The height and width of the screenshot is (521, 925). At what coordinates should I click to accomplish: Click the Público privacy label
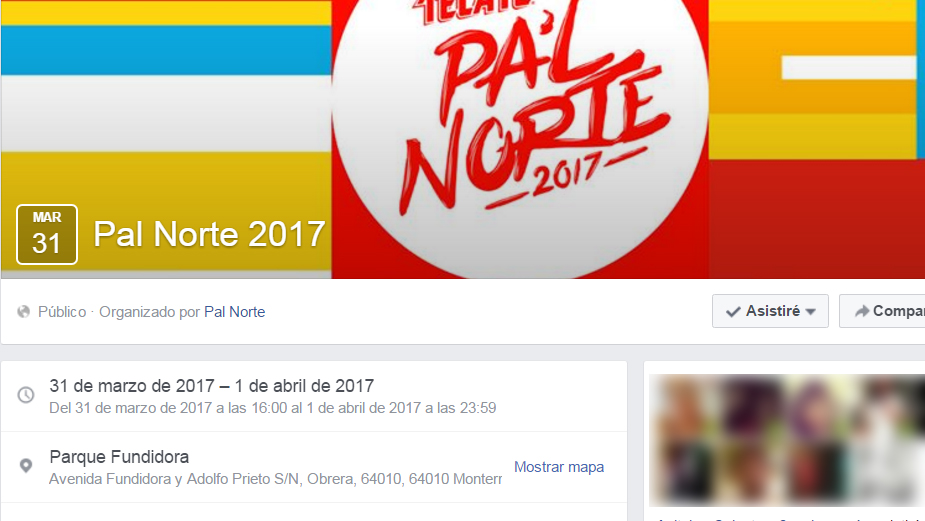tap(62, 312)
